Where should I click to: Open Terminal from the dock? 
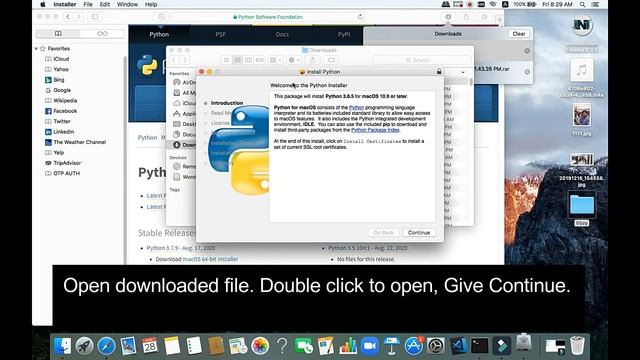click(x=479, y=346)
